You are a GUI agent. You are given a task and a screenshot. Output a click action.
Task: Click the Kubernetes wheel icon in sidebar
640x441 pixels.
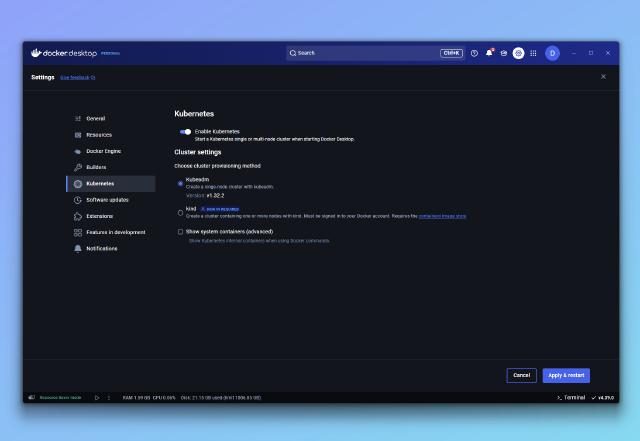click(78, 184)
